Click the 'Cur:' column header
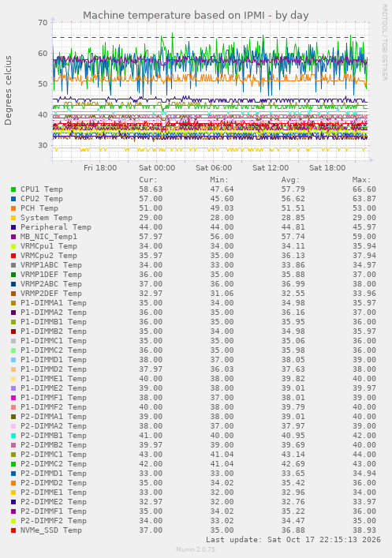The height and width of the screenshot is (558, 392). pyautogui.click(x=148, y=180)
